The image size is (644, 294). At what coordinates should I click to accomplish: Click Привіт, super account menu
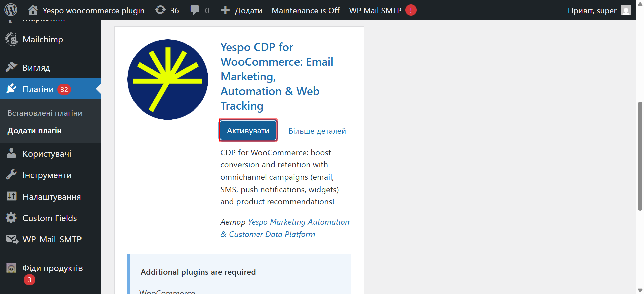592,10
